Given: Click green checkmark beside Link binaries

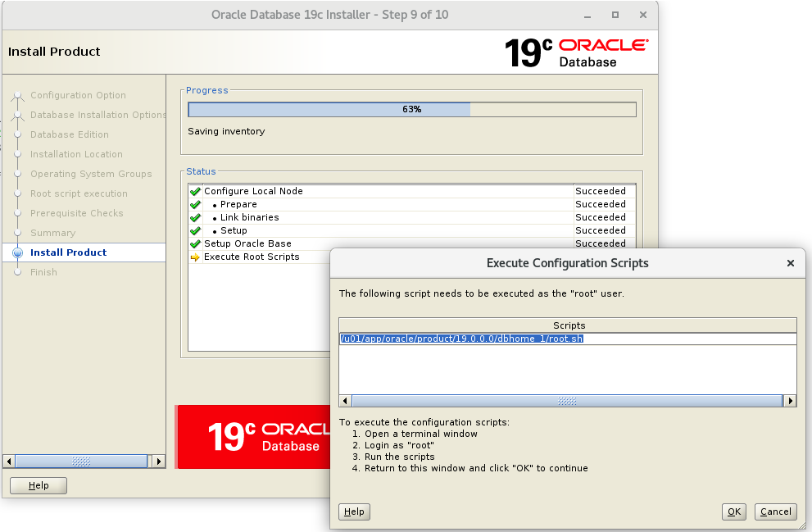Looking at the screenshot, I should 195,217.
